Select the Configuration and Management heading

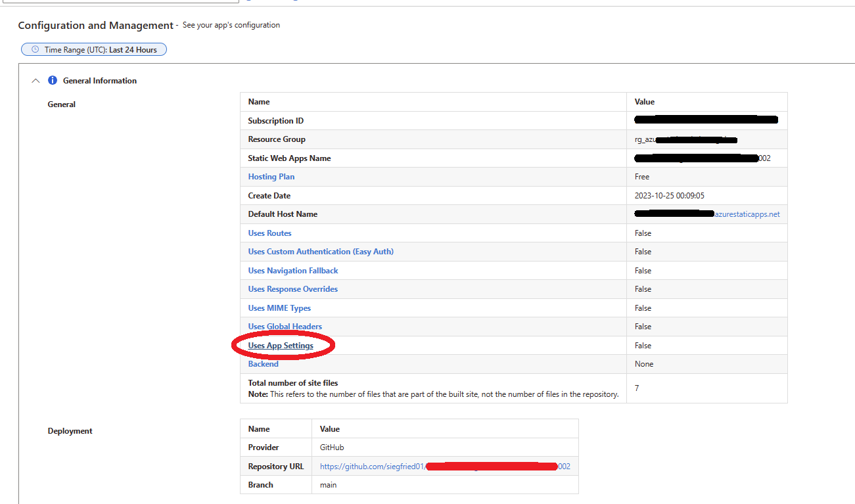(95, 26)
